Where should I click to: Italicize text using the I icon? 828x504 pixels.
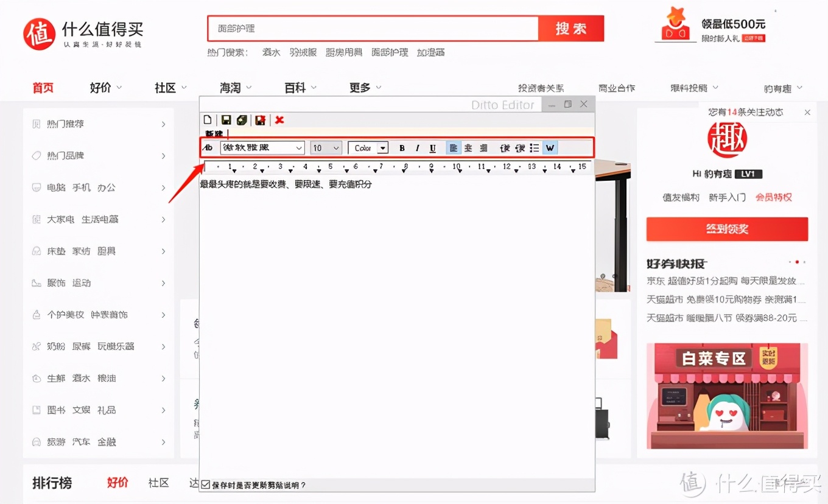coord(418,147)
